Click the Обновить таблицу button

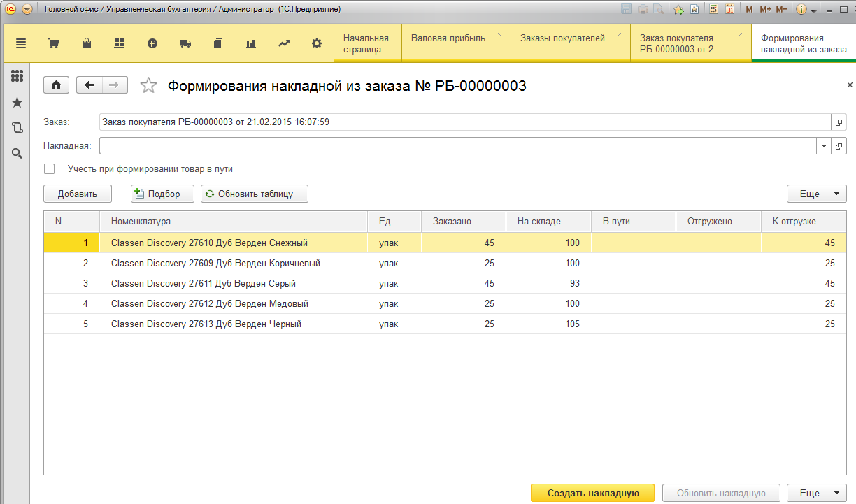pyautogui.click(x=255, y=194)
